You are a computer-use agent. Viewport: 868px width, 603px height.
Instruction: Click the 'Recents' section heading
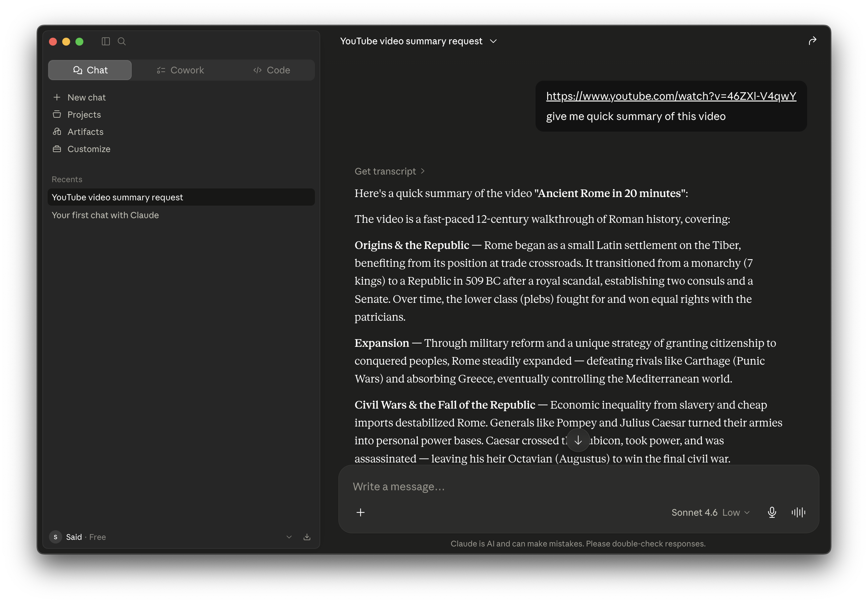67,179
